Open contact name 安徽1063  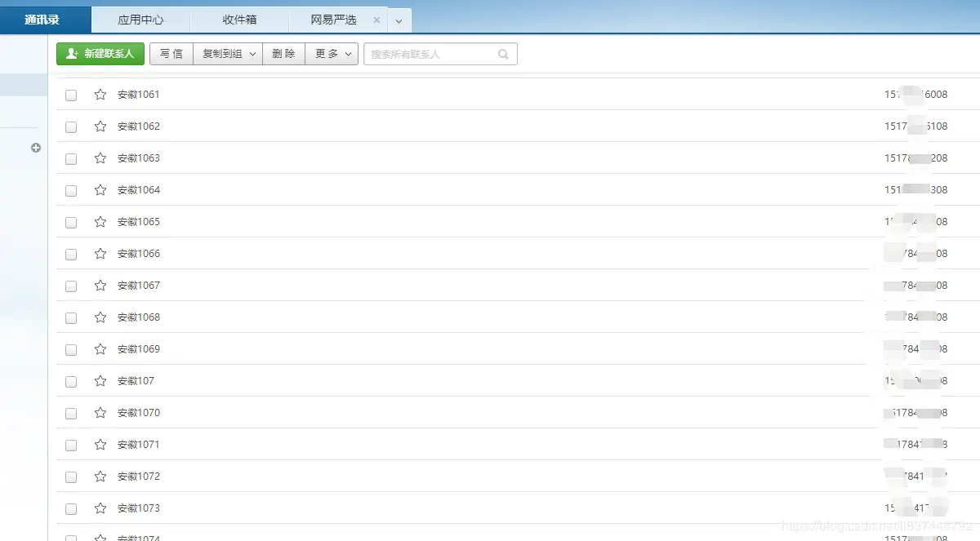tap(139, 158)
